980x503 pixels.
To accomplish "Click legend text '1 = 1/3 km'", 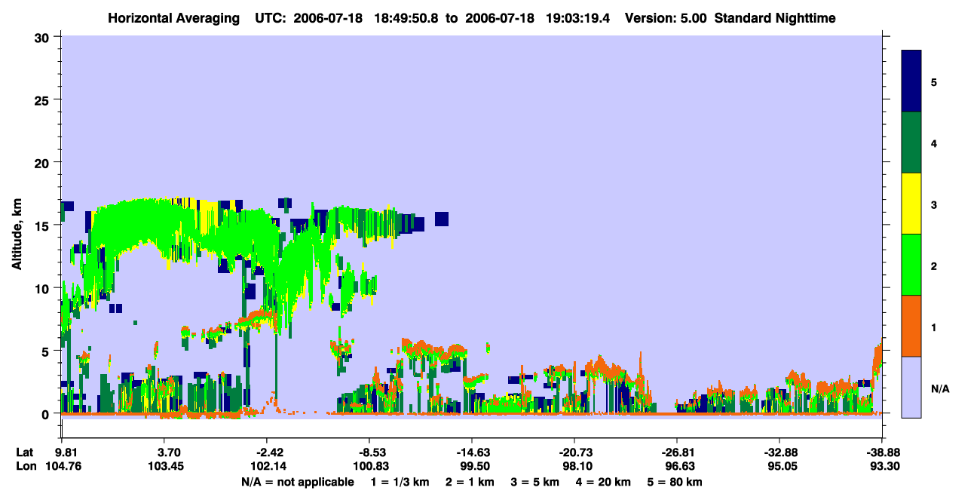I will pos(400,482).
